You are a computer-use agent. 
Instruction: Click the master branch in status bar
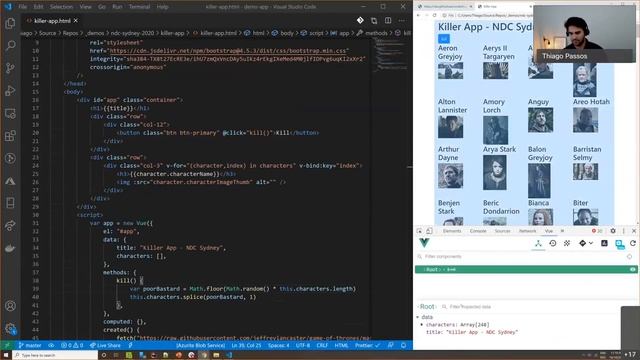point(30,345)
